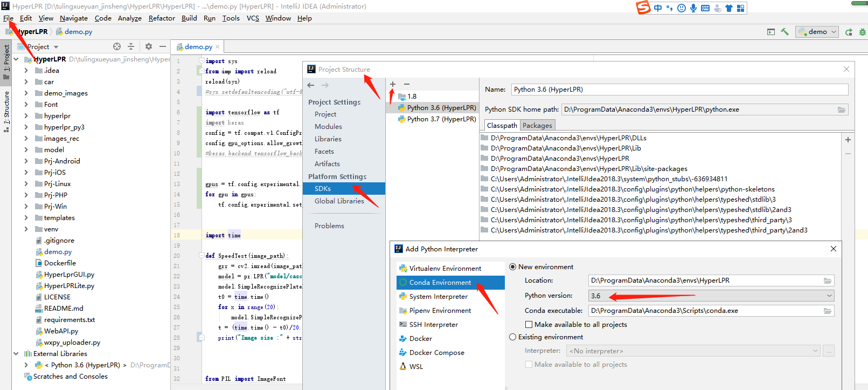This screenshot has height=390, width=868.
Task: Open the Tools menu
Action: coord(231,18)
